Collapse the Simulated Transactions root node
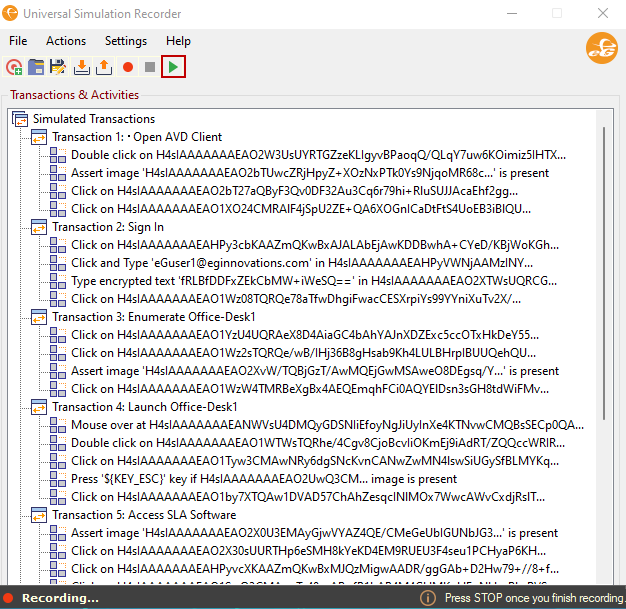The width and height of the screenshot is (626, 609). [19, 119]
